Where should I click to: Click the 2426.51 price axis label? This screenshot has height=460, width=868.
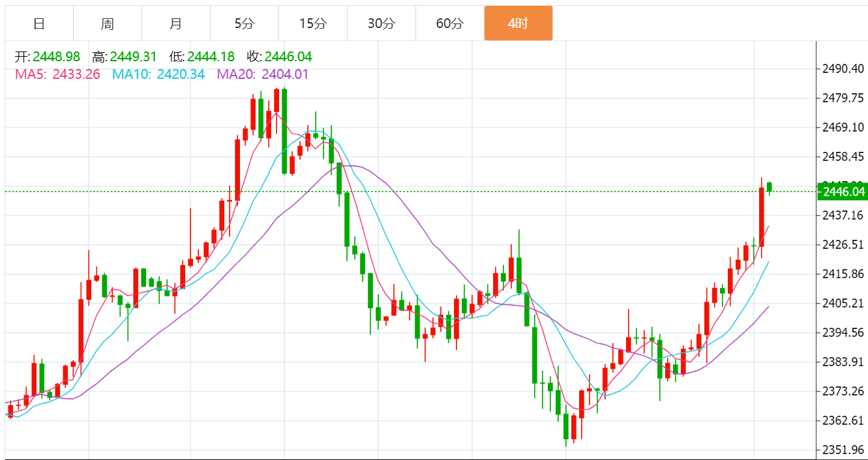[843, 244]
